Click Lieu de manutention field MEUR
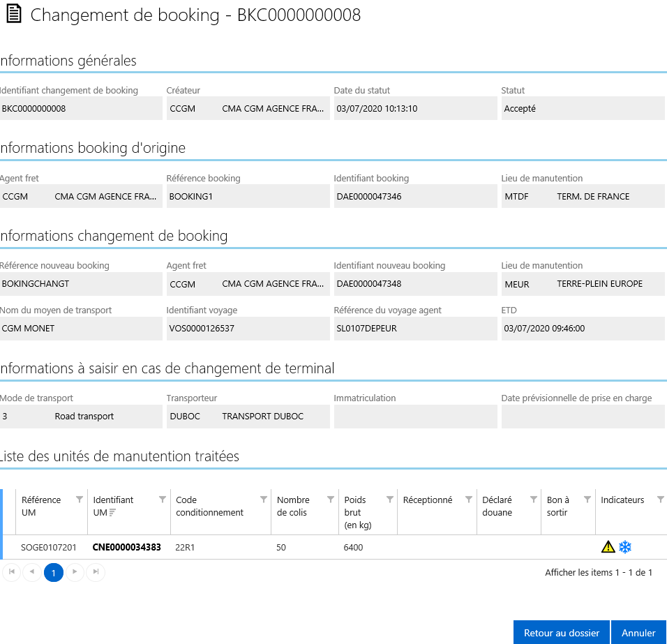 pos(583,284)
